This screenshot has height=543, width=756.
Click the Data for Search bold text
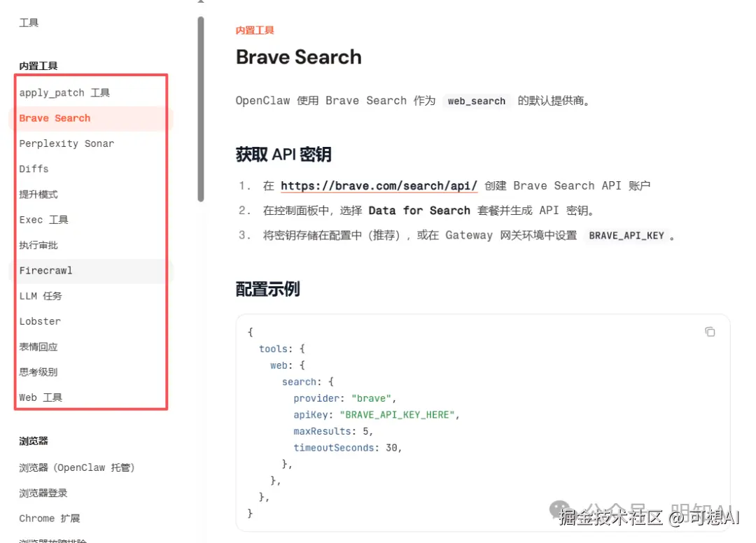[419, 211]
